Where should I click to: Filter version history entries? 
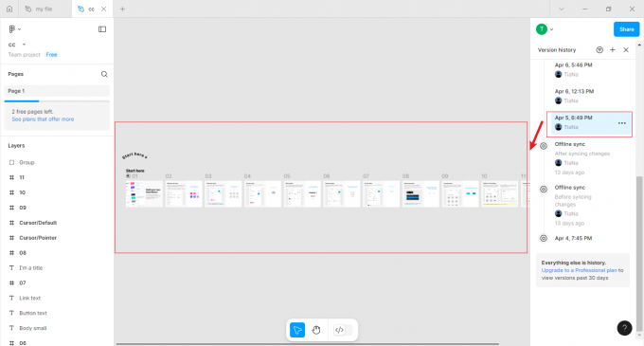point(599,49)
